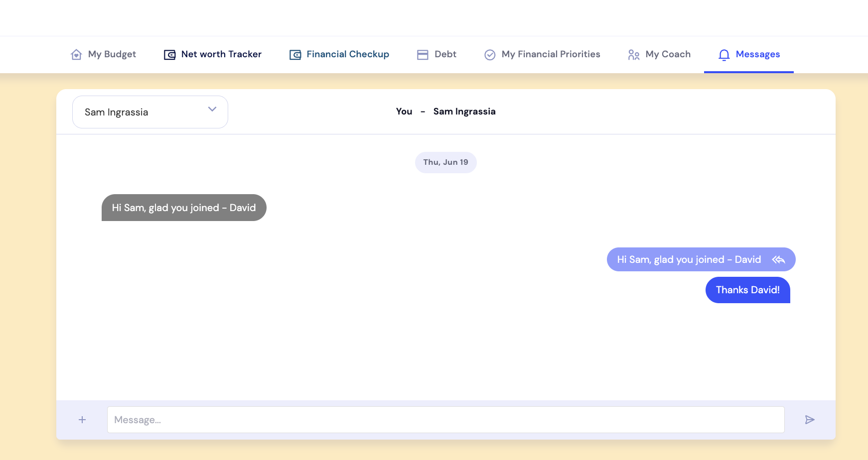Click the Thanks David message bubble

pyautogui.click(x=747, y=290)
